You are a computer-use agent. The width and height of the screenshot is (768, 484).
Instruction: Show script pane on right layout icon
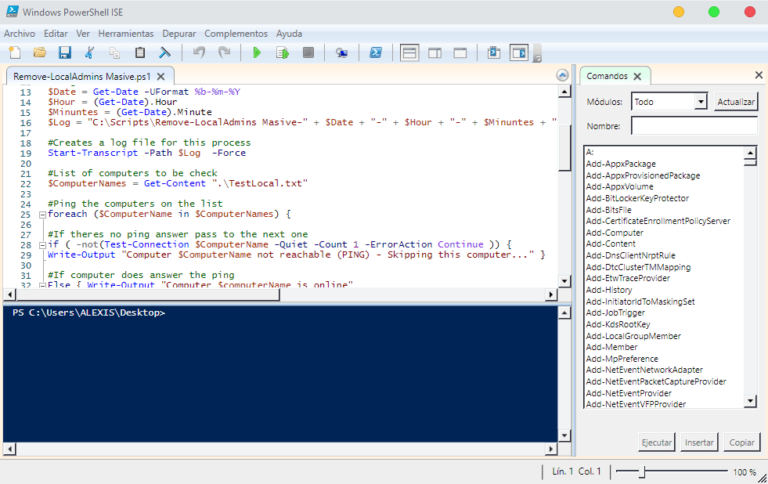point(435,52)
